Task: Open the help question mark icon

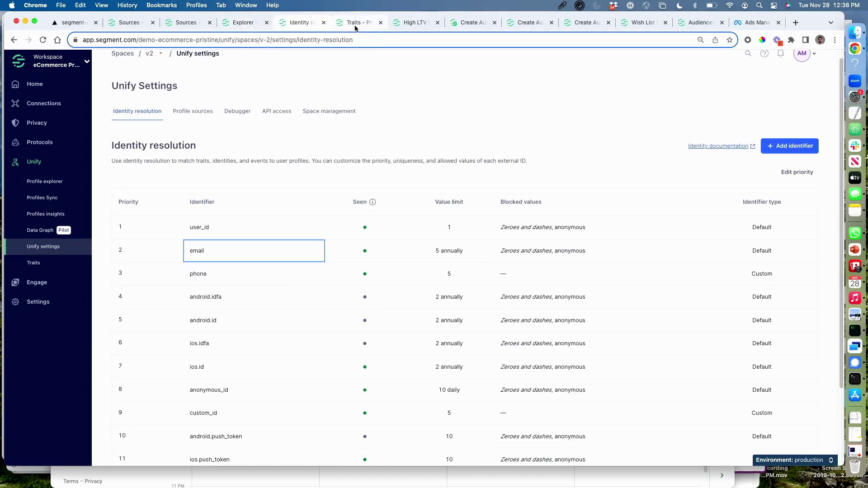Action: 764,53
